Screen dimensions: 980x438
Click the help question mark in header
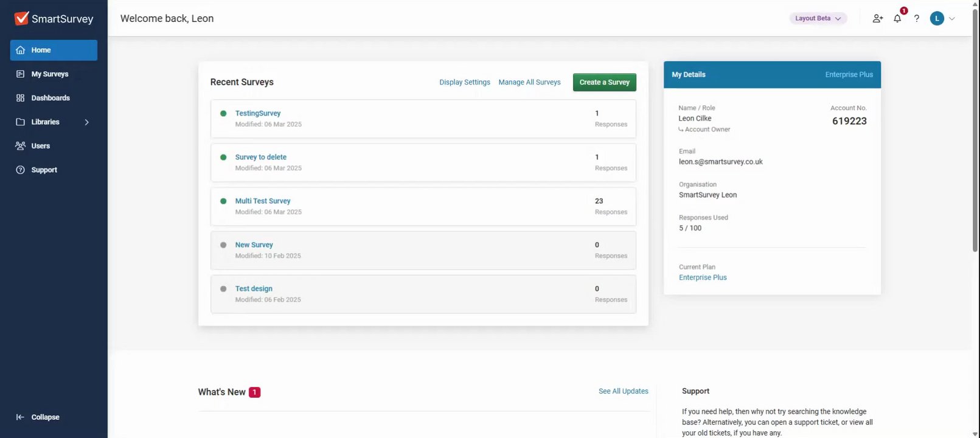coord(917,18)
